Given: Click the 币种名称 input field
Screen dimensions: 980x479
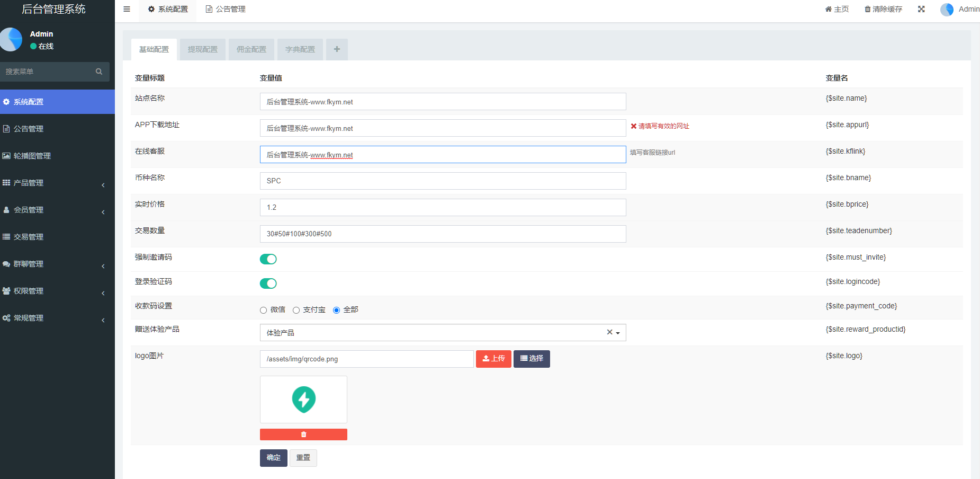Looking at the screenshot, I should tap(443, 181).
